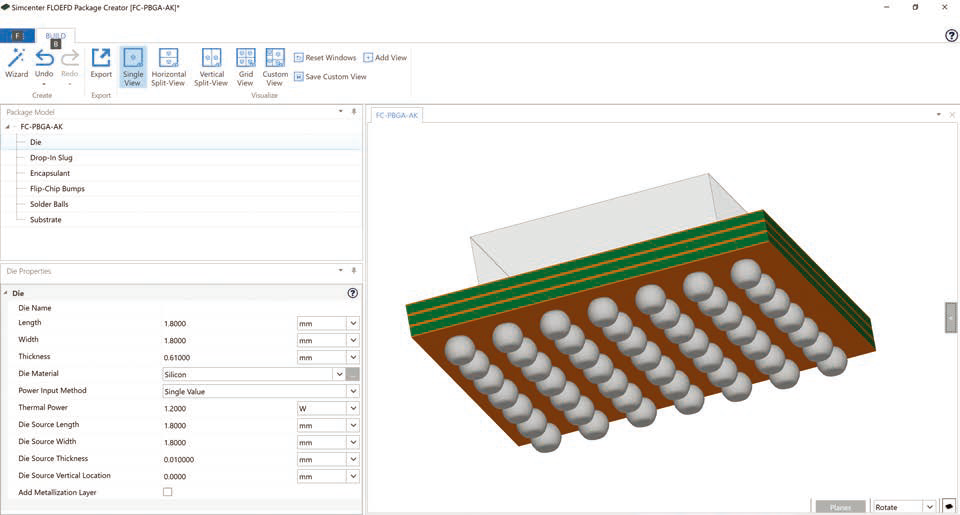Open the BUILD ribbon tab
Image resolution: width=960 pixels, height=515 pixels.
point(56,36)
